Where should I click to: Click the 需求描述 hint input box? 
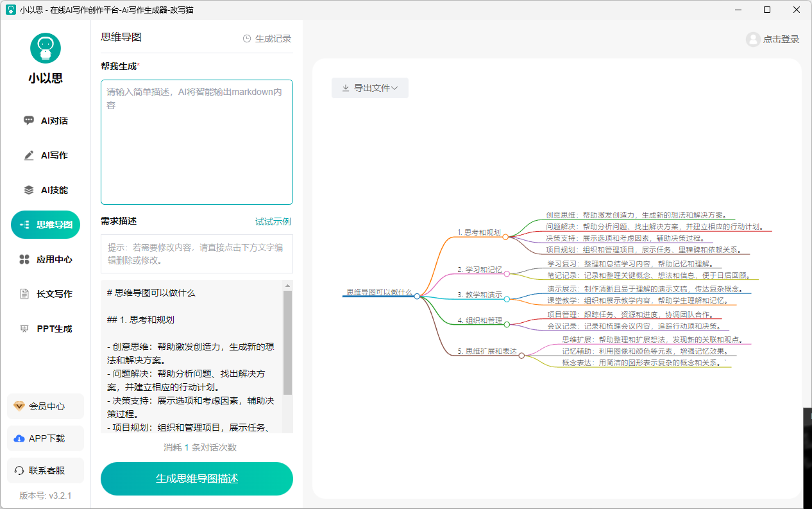pos(197,254)
